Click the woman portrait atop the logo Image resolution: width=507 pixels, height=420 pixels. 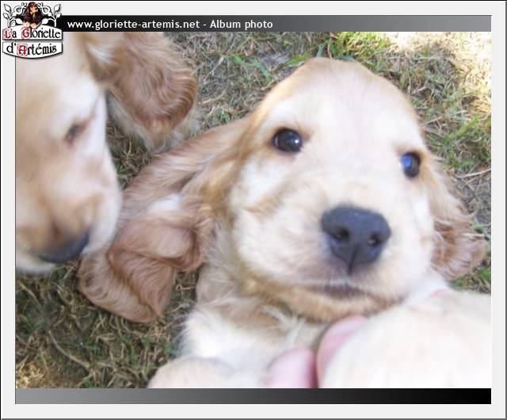coord(32,13)
